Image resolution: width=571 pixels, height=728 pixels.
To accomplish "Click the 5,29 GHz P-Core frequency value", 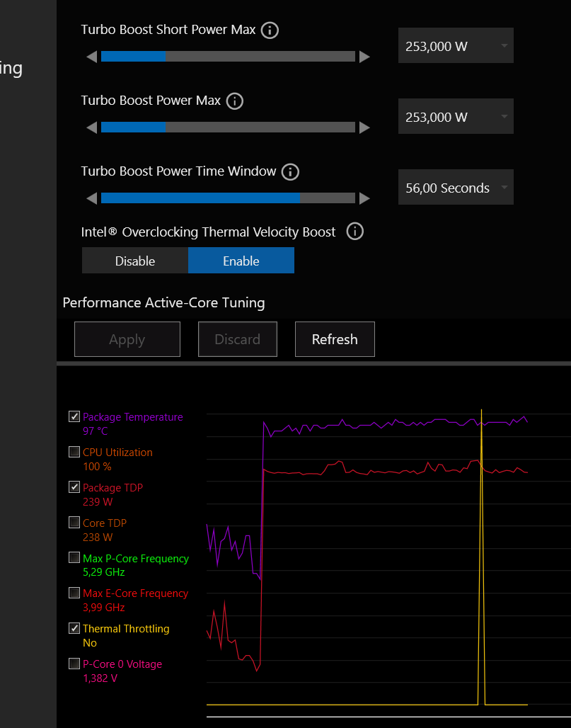I will click(103, 572).
